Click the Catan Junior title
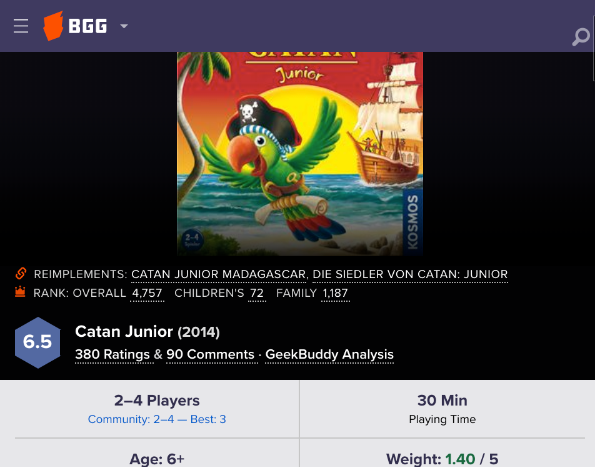The height and width of the screenshot is (467, 595). point(124,332)
